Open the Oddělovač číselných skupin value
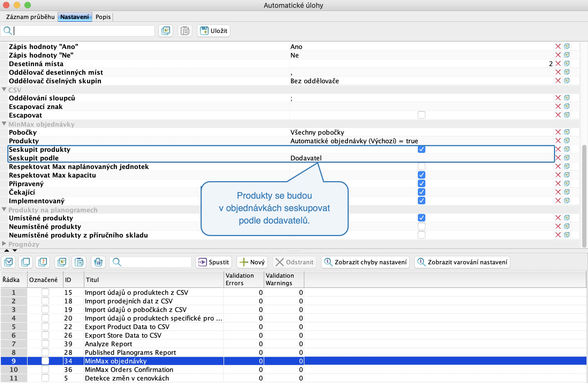This screenshot has height=383, width=588. (x=421, y=81)
